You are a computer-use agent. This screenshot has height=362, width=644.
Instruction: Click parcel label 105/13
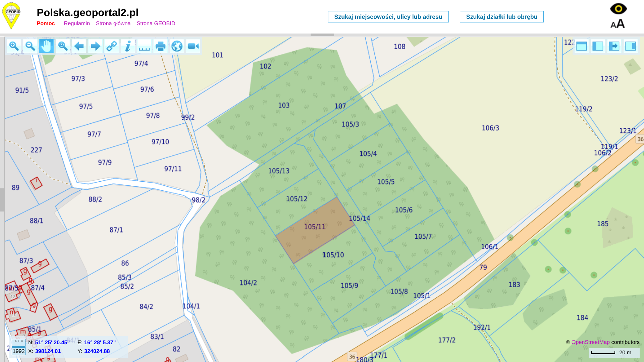coord(279,171)
